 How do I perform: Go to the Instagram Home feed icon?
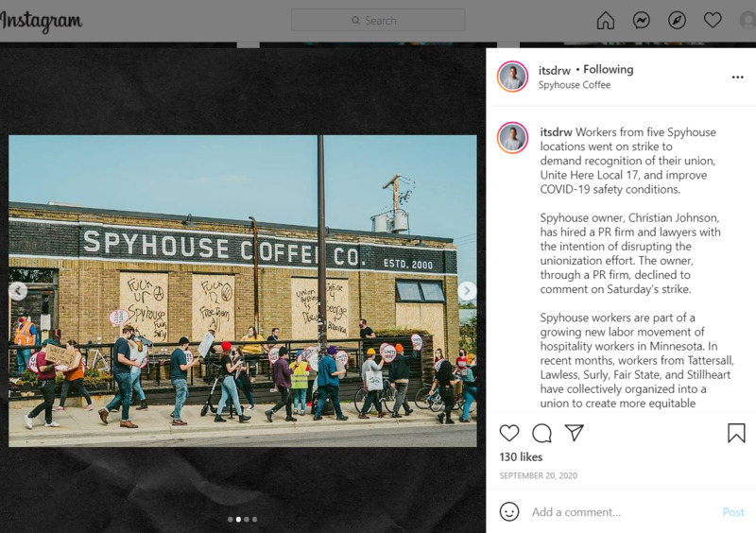point(606,20)
